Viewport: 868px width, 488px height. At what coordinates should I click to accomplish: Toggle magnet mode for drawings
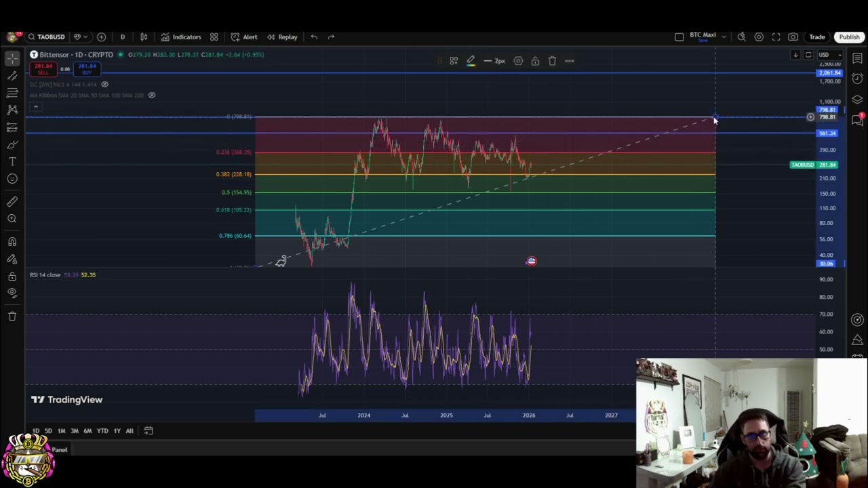point(12,242)
